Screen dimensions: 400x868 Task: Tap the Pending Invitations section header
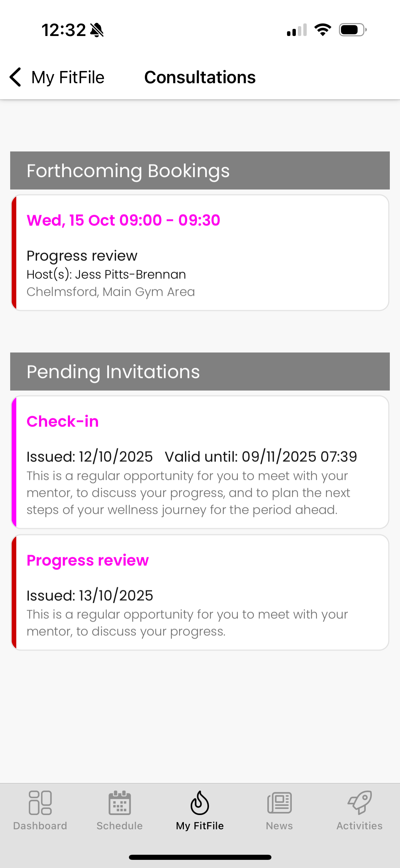[x=200, y=372]
